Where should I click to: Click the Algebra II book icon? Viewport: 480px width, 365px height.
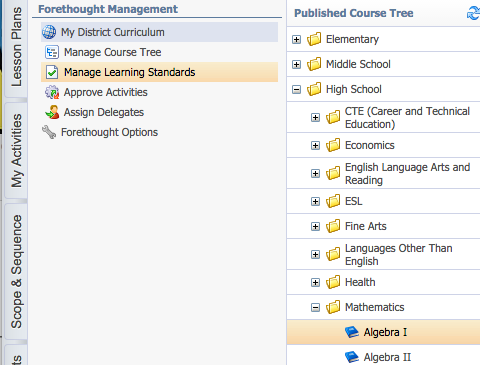(x=352, y=357)
